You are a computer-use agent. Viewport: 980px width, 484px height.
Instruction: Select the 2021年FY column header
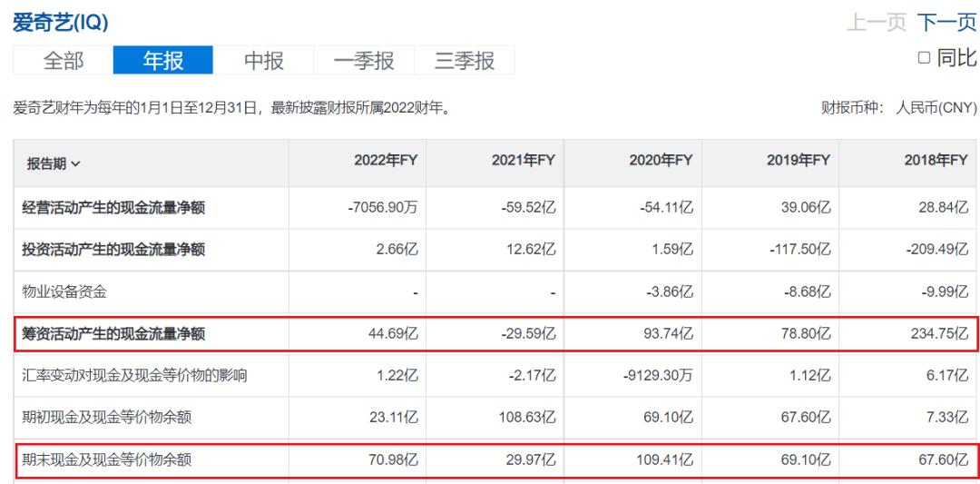tap(524, 160)
